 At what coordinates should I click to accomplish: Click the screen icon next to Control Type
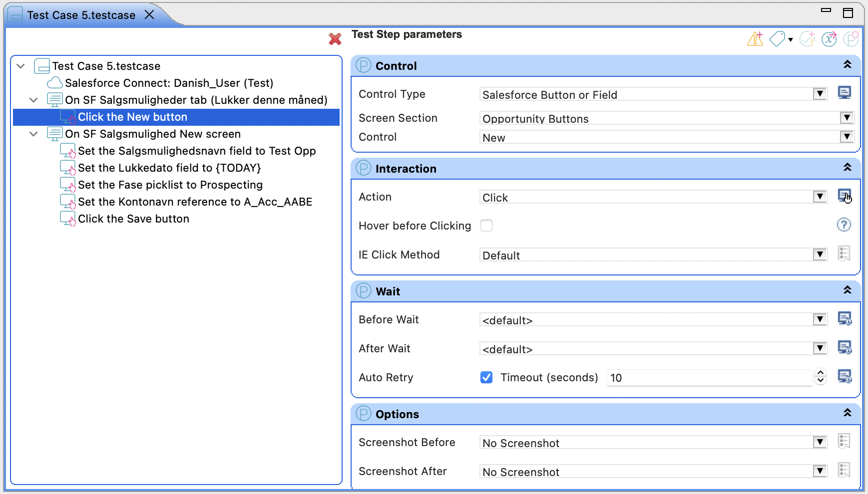pyautogui.click(x=845, y=92)
